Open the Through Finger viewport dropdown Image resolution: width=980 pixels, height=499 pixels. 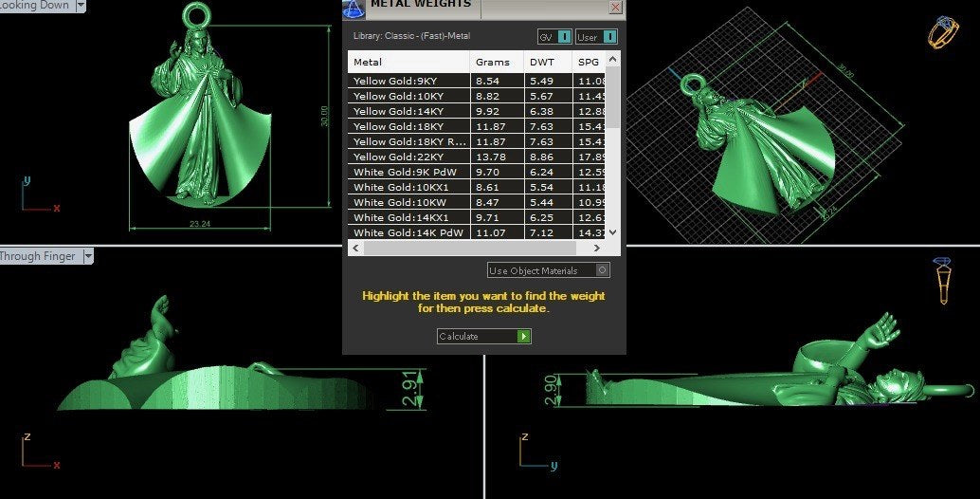[x=88, y=256]
